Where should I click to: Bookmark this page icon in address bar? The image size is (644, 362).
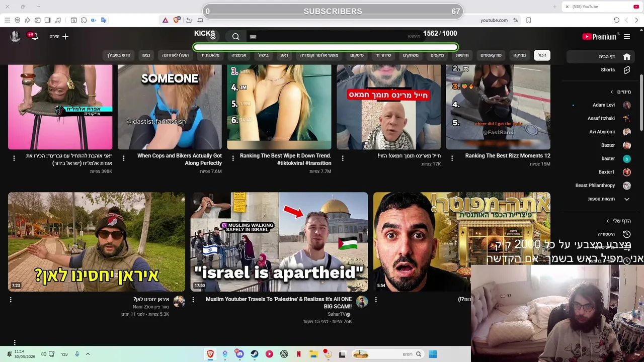coord(528,20)
